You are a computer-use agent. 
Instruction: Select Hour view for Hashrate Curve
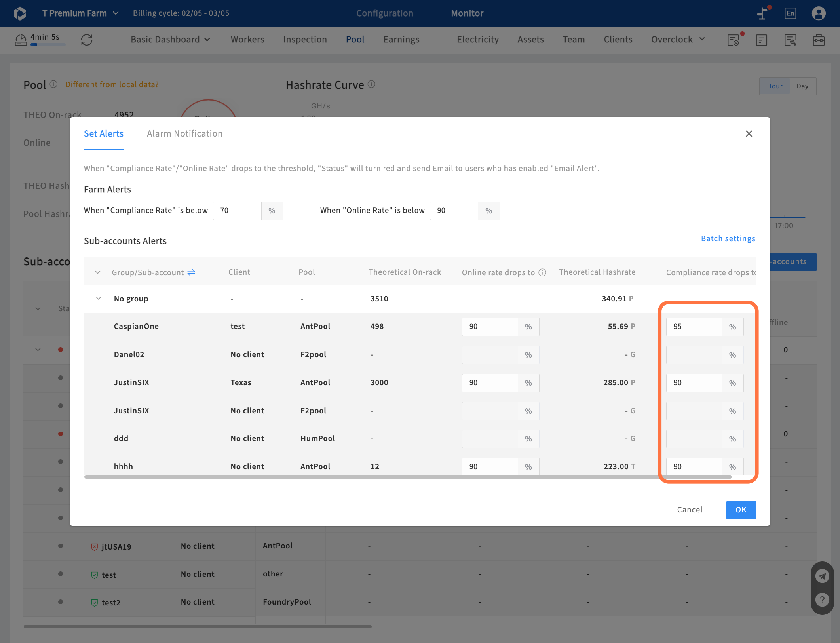(775, 86)
